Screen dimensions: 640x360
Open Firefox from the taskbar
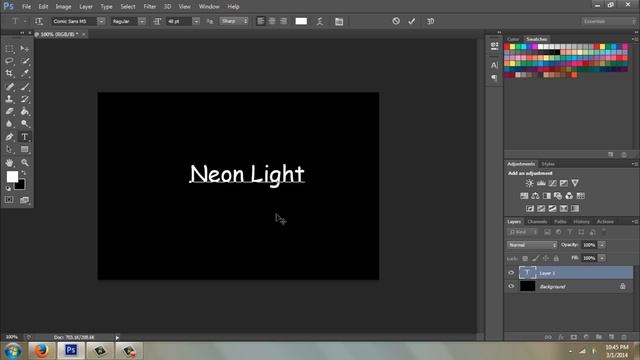[x=41, y=351]
